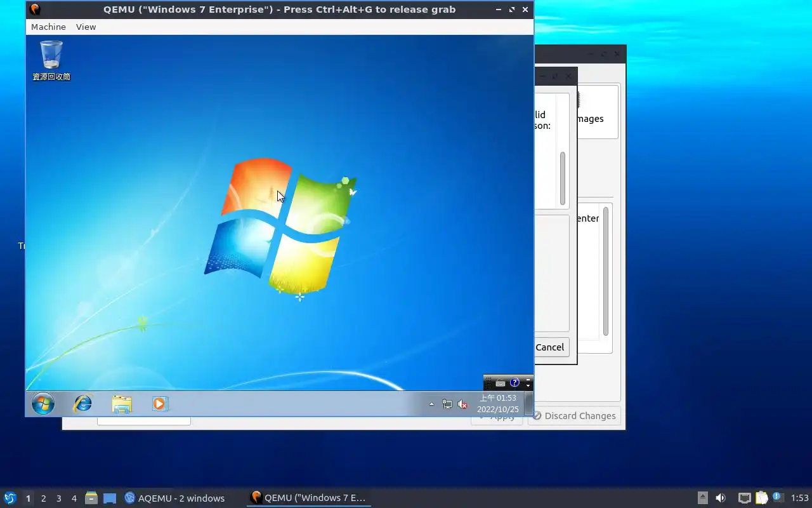Open the Lubuntu application menu
The image size is (812, 508).
coord(10,498)
